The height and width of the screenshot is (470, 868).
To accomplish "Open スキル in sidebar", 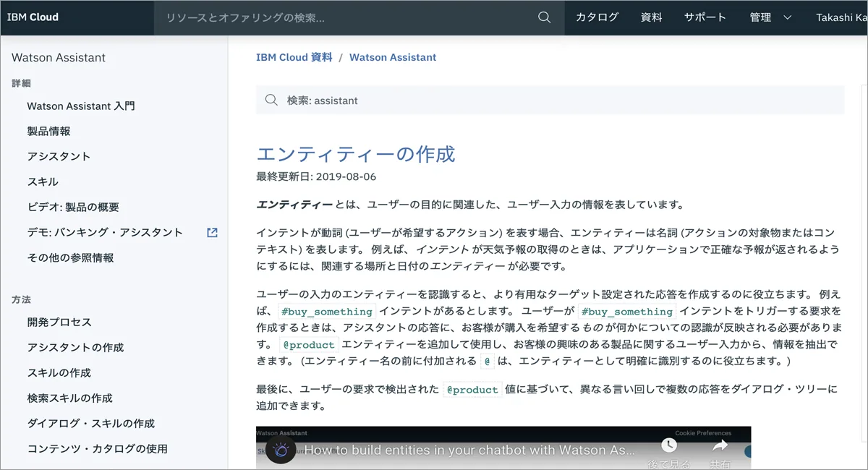I will [x=43, y=181].
